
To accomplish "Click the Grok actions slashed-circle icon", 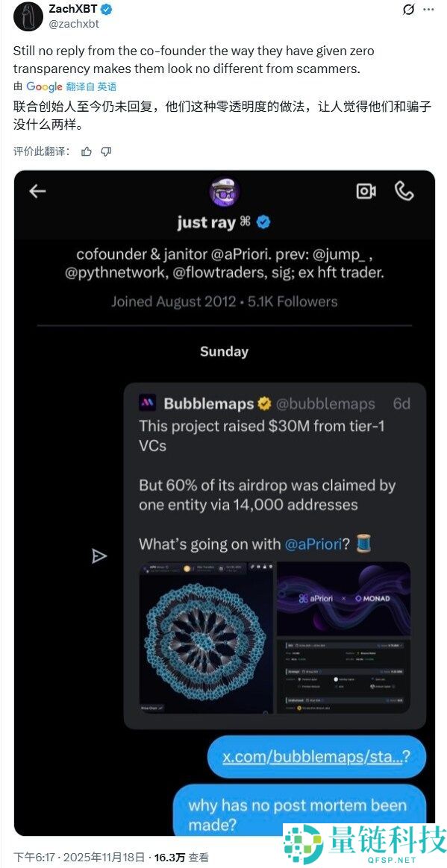I will click(x=408, y=9).
